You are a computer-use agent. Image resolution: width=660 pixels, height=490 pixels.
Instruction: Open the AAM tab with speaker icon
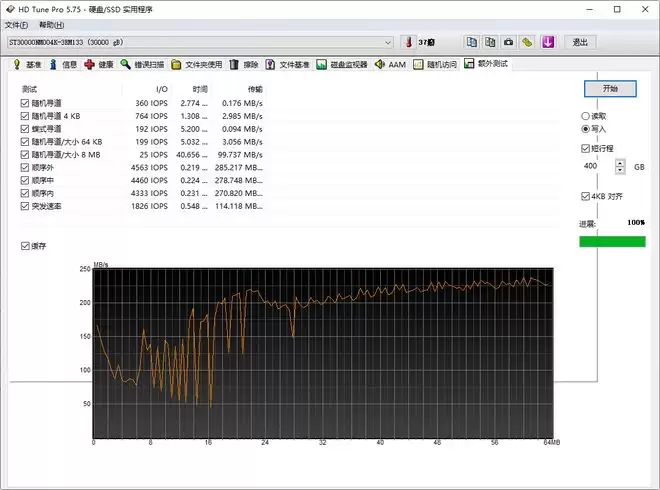click(390, 64)
